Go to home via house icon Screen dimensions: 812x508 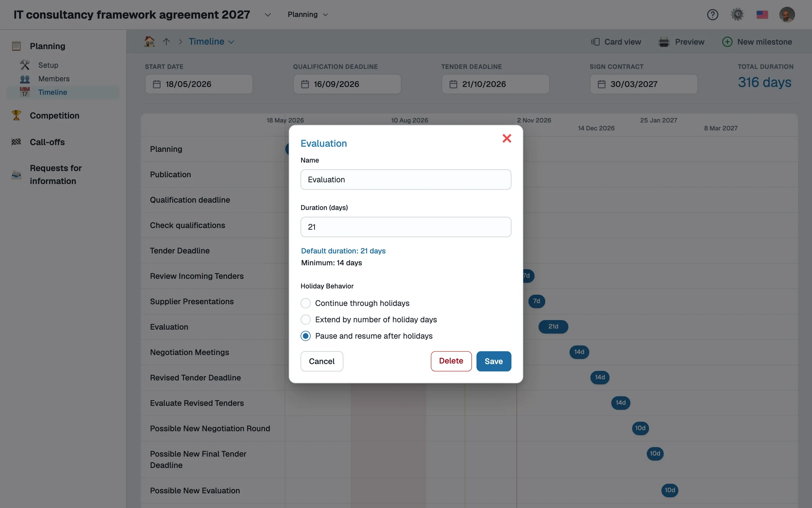pyautogui.click(x=149, y=41)
